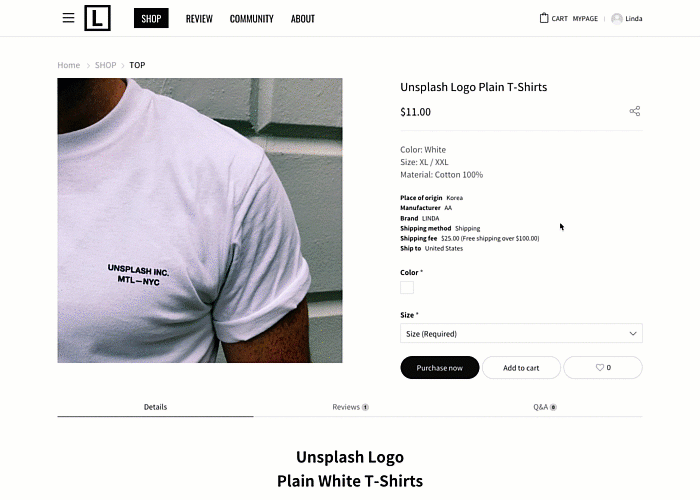Open the shopping cart icon
Viewport: 700px width, 500px height.
[x=544, y=18]
